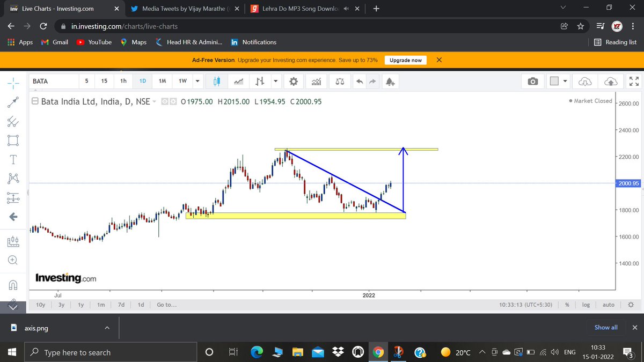Create an alert with bell icon
644x362 pixels.
390,81
